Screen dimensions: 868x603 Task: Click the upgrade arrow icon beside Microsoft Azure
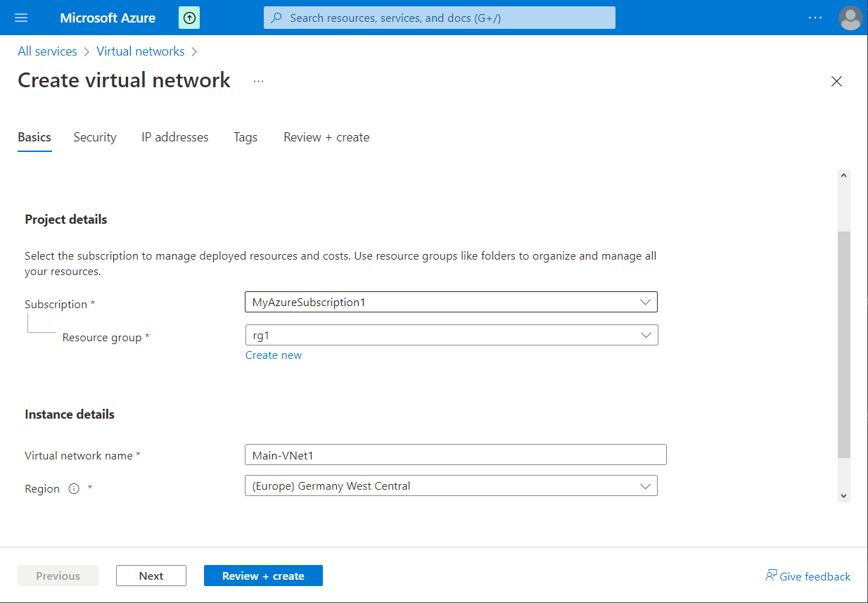point(189,18)
